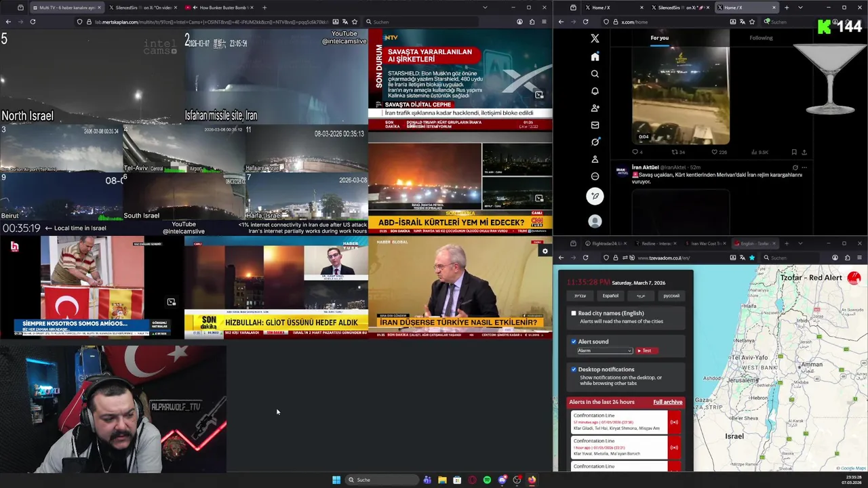Repost the video post with 34 reposts
Screen dimensions: 868x488
[x=678, y=152]
